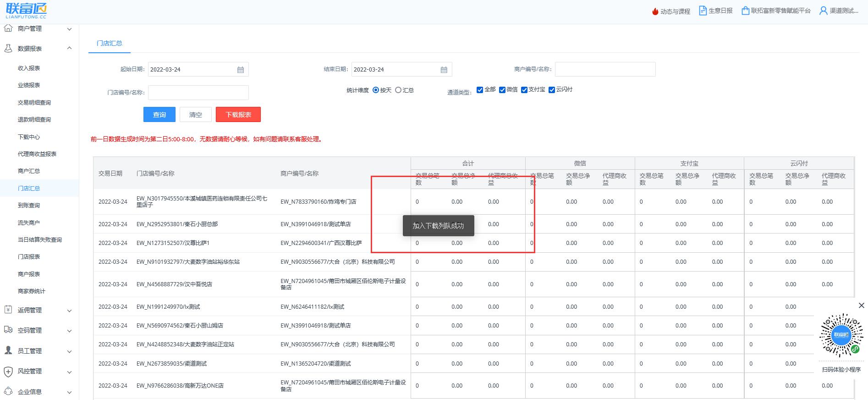Open 当日结算失败查询 menu item
868x400 pixels.
40,239
